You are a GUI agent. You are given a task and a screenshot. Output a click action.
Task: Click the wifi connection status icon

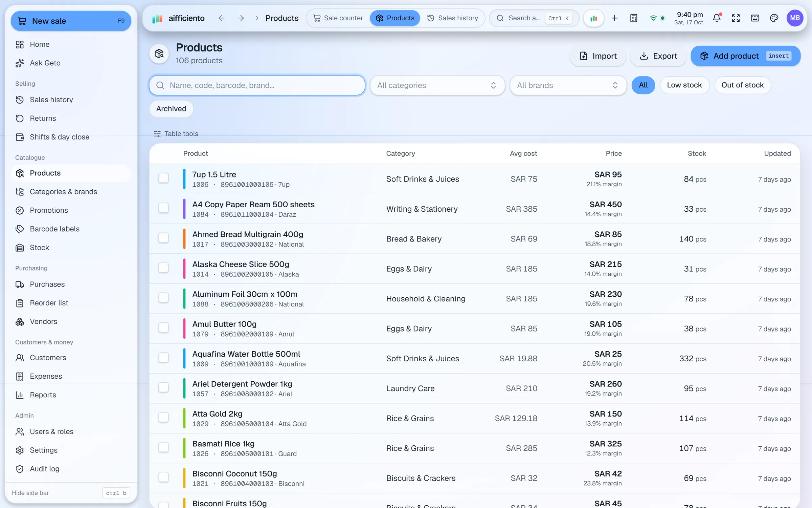pos(653,18)
